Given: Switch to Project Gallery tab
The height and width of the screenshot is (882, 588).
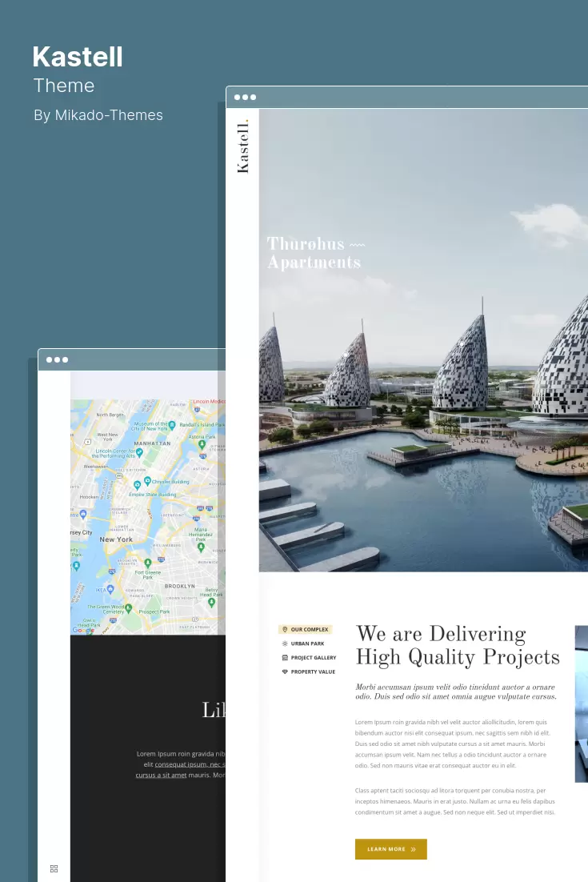Looking at the screenshot, I should pos(309,658).
